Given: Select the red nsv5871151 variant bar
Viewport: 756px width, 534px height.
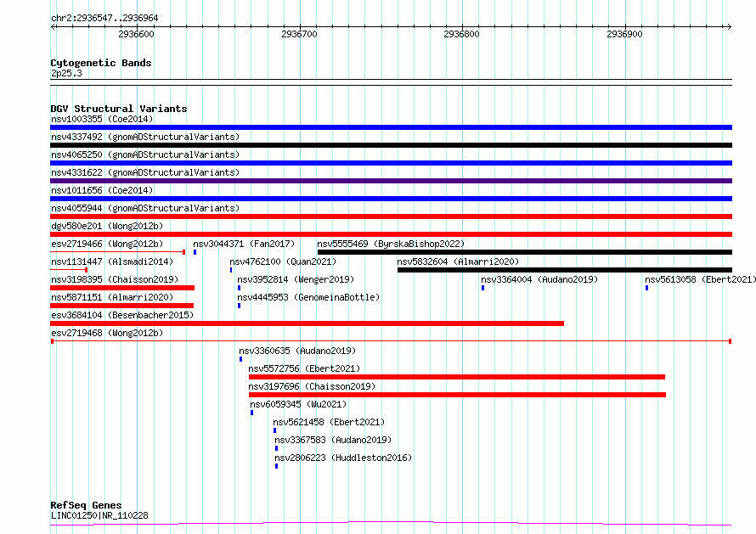Looking at the screenshot, I should [x=122, y=306].
